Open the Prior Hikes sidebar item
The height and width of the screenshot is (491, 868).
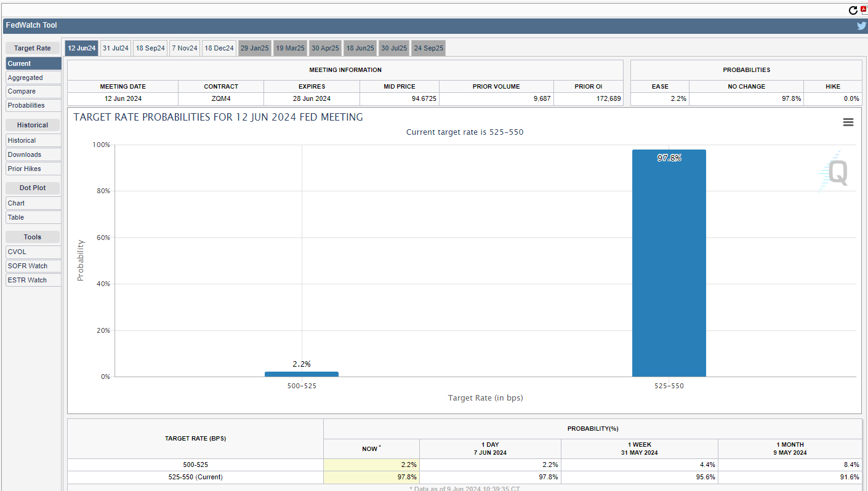click(33, 169)
